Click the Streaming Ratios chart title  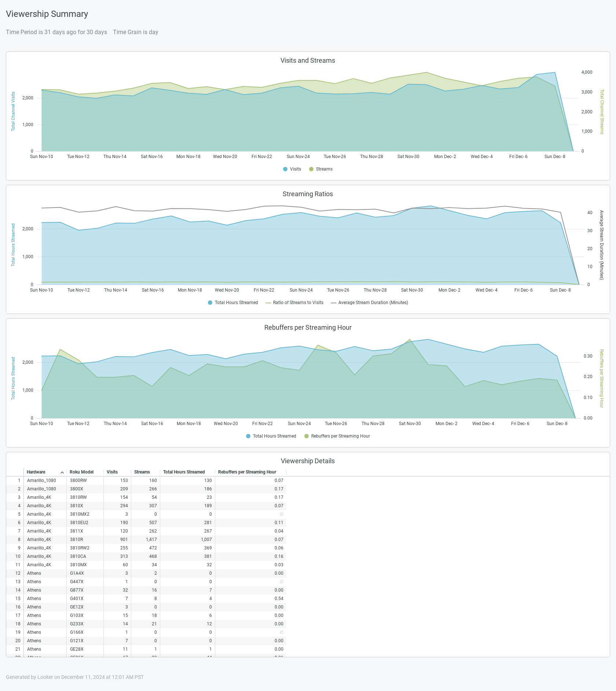tap(308, 194)
